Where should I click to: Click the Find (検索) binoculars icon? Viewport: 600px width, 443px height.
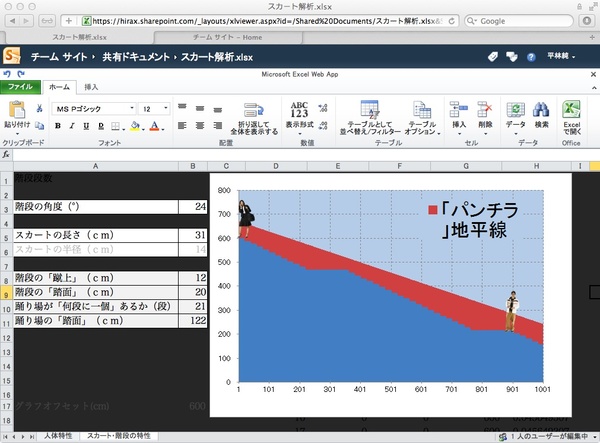(x=541, y=111)
